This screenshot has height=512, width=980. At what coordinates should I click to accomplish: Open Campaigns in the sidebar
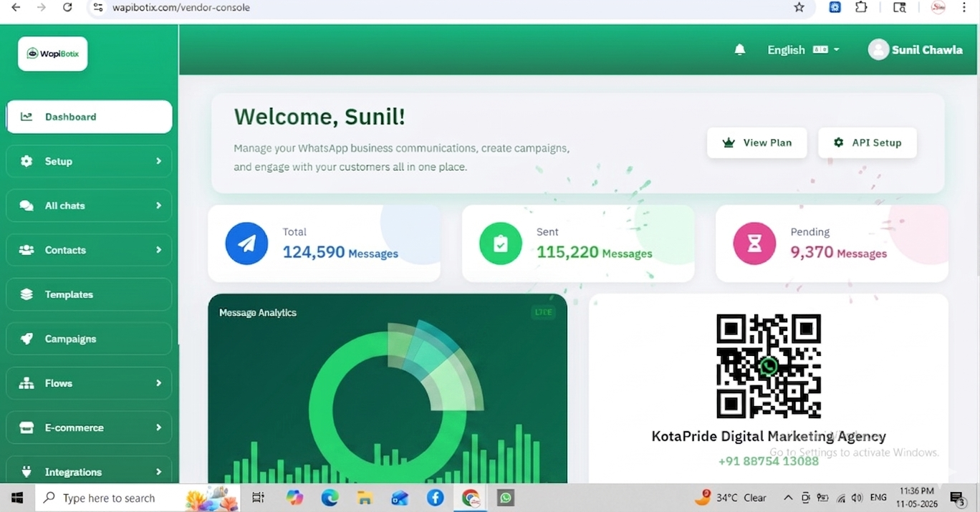[90, 339]
